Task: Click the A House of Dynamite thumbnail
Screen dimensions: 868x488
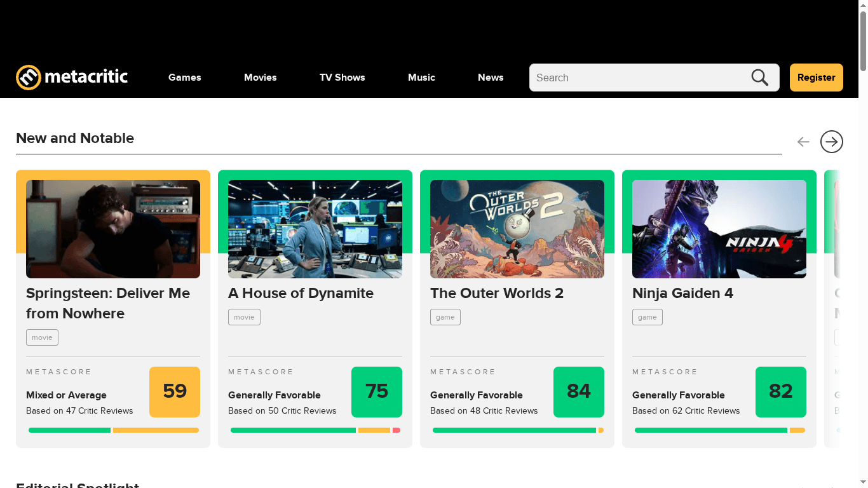Action: coord(315,229)
